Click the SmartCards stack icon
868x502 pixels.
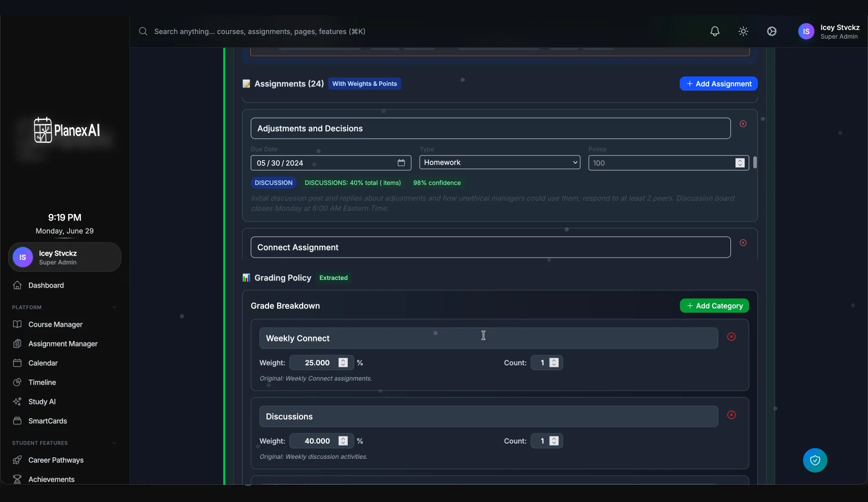coord(17,421)
